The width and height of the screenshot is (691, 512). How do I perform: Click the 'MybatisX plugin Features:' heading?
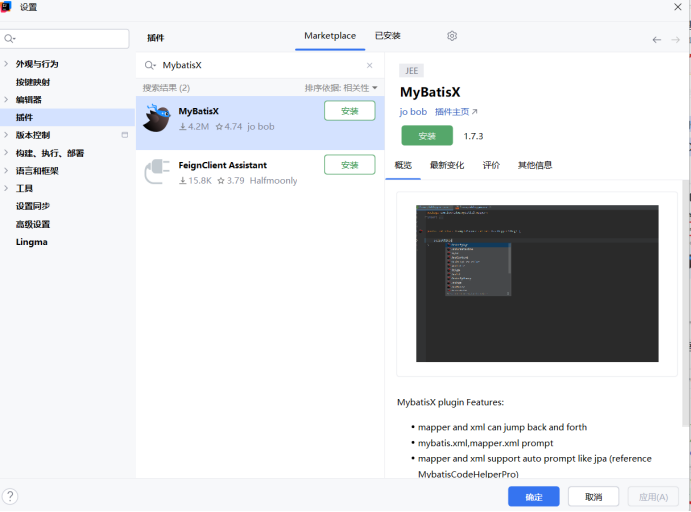tap(450, 402)
